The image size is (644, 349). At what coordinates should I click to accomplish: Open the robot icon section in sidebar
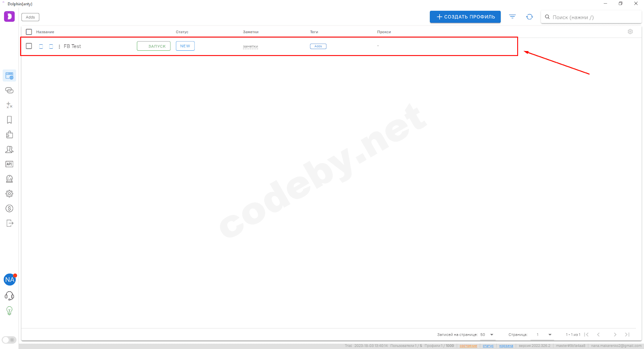[x=9, y=179]
